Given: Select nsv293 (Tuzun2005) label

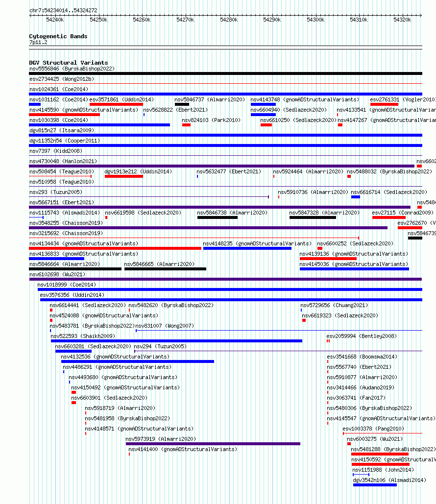Looking at the screenshot, I should [56, 192].
